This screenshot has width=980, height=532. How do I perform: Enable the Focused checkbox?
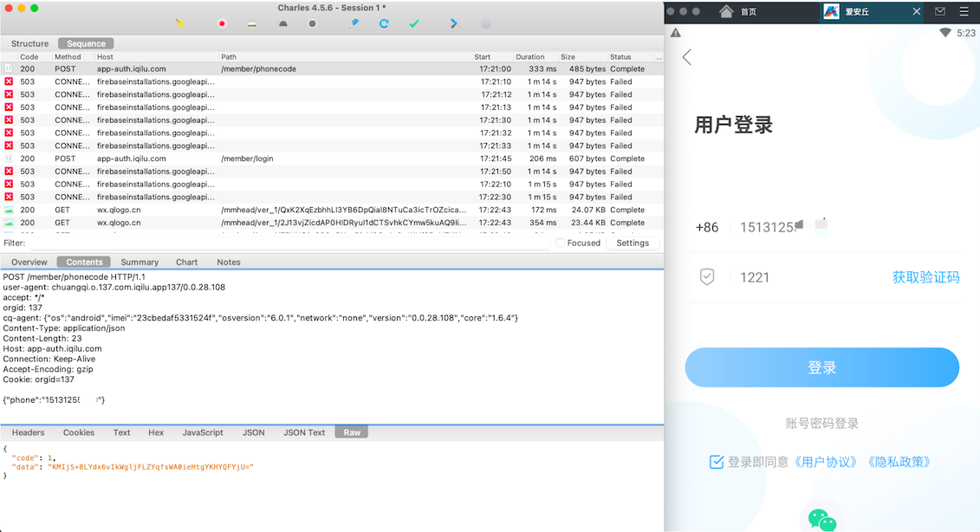point(560,243)
